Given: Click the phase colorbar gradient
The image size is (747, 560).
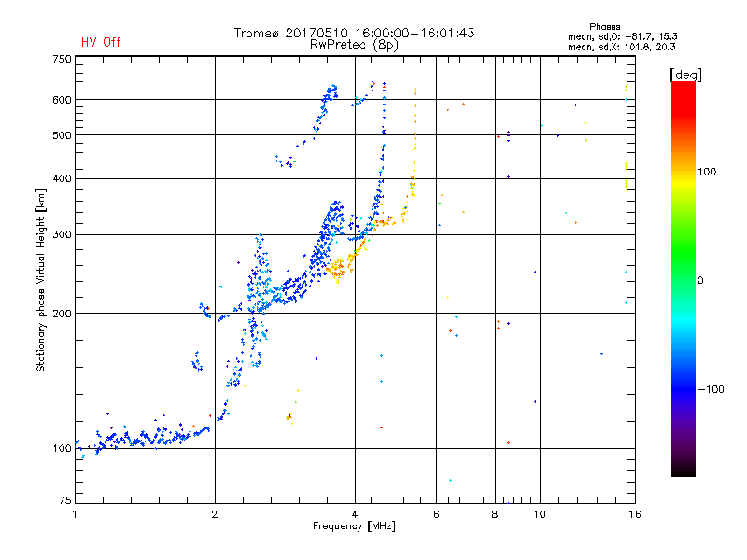Looking at the screenshot, I should pos(684,279).
